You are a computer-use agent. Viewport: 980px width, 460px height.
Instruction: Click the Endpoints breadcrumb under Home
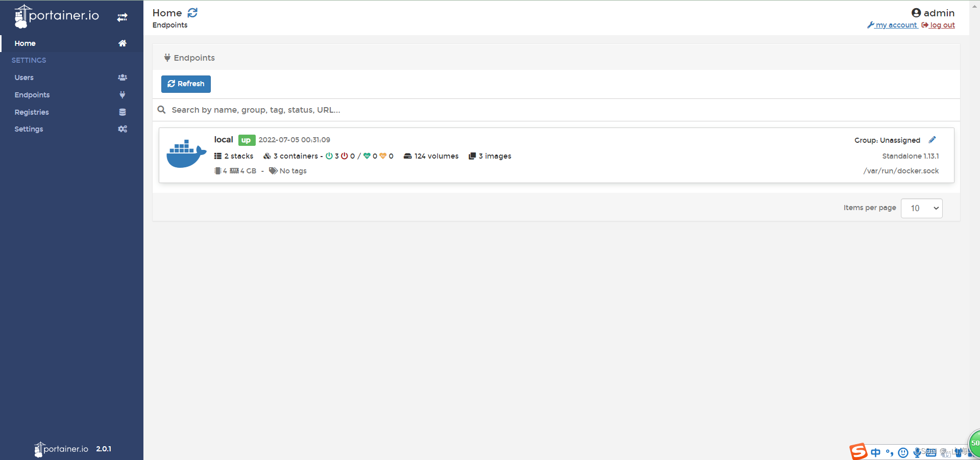click(170, 25)
